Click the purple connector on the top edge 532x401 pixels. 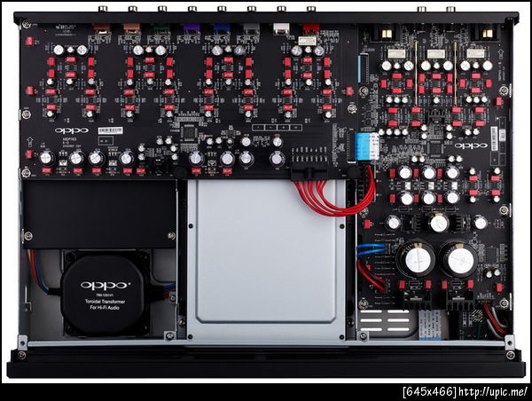(x=192, y=29)
